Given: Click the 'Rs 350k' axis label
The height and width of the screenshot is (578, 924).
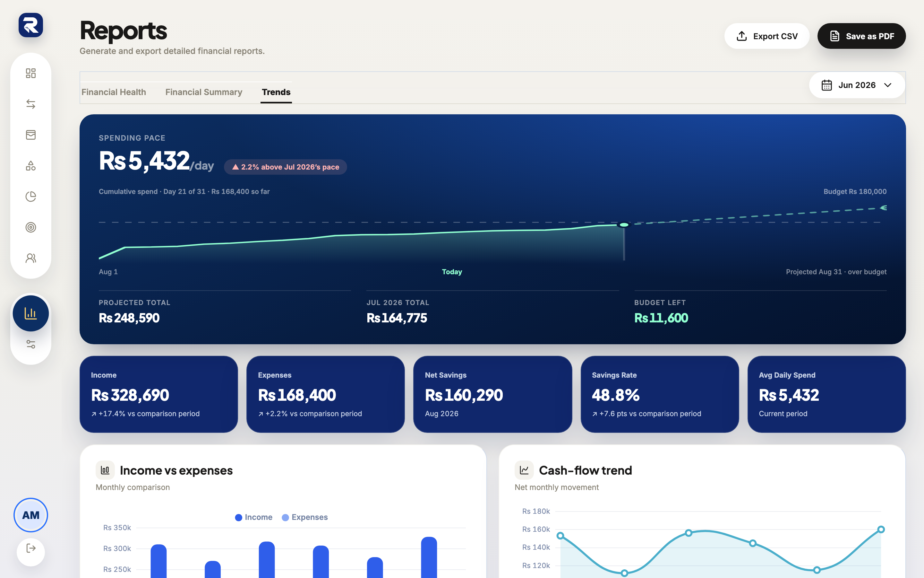Looking at the screenshot, I should pos(117,528).
